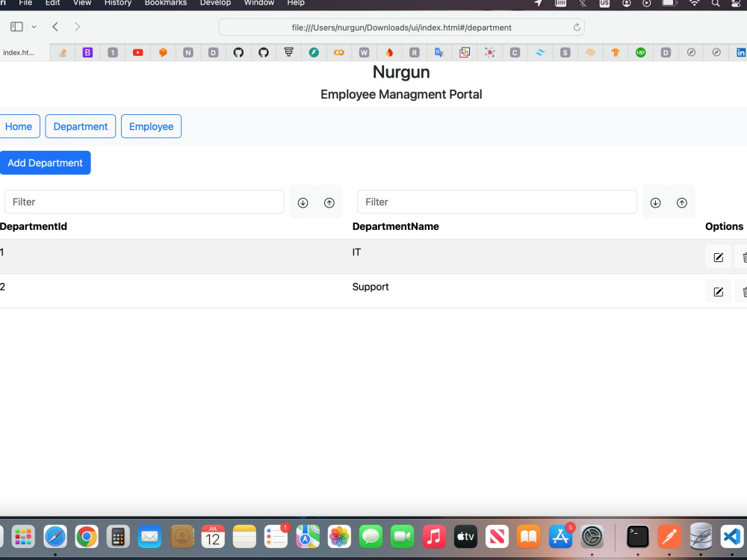
Task: Open first GitHub bookmark
Action: (x=238, y=52)
